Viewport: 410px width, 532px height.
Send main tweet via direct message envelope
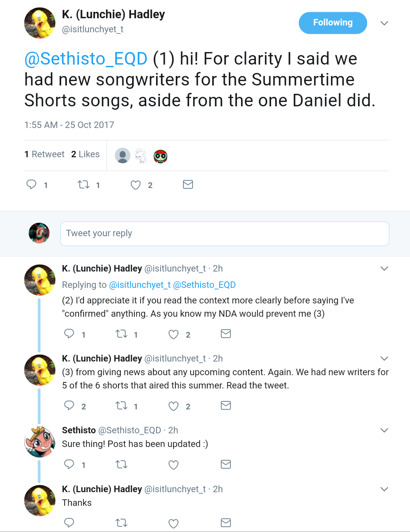188,185
